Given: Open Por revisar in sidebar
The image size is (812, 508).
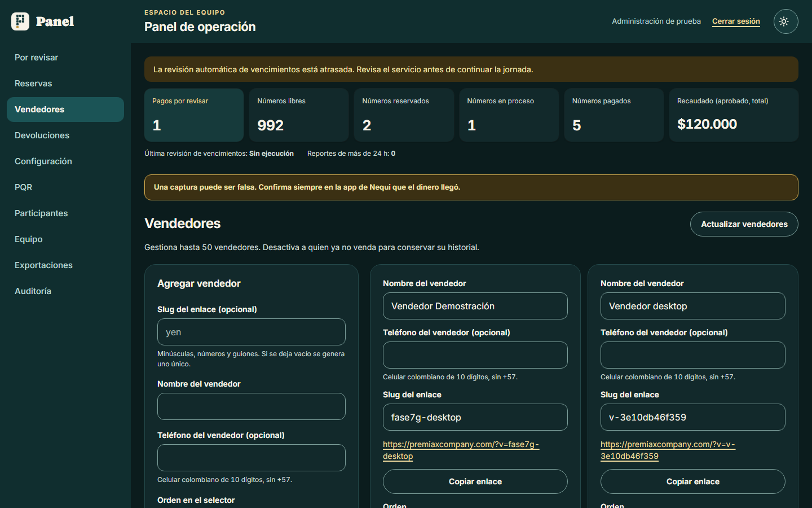Looking at the screenshot, I should click(65, 58).
